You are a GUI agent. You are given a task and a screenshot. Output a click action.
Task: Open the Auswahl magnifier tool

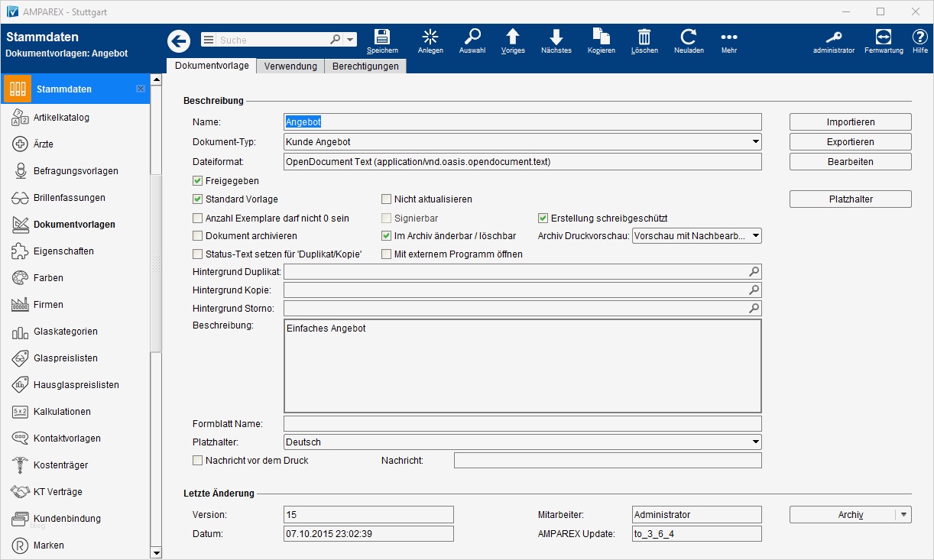click(x=472, y=40)
